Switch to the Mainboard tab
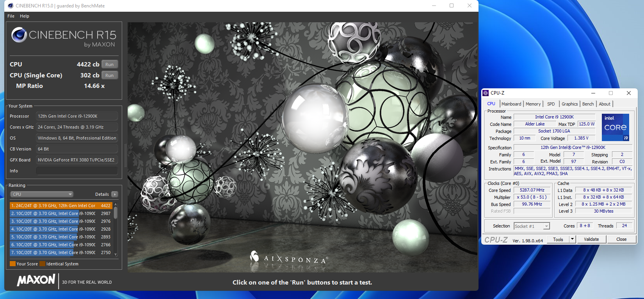This screenshot has width=644, height=299. [x=511, y=104]
